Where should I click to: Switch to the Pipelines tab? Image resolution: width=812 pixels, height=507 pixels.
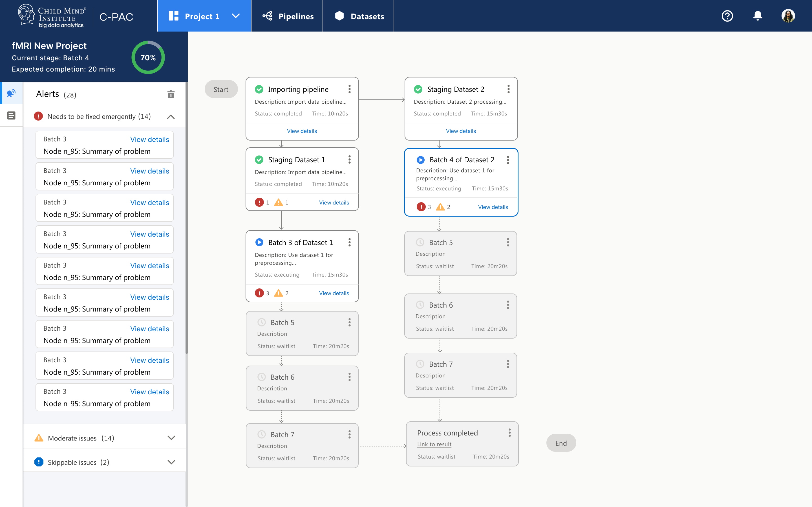click(x=287, y=16)
